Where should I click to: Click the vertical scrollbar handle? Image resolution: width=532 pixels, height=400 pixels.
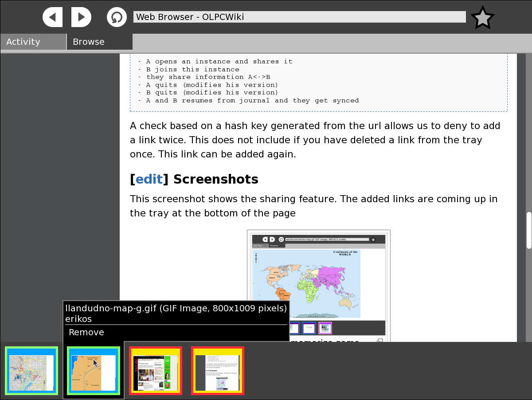point(528,231)
